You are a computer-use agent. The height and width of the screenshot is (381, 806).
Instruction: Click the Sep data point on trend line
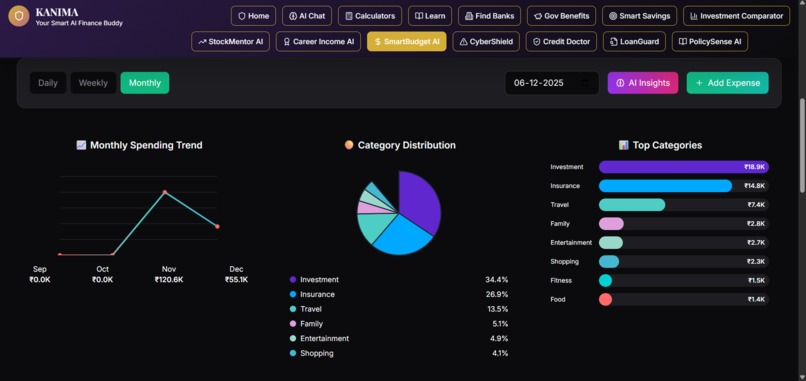coord(60,254)
